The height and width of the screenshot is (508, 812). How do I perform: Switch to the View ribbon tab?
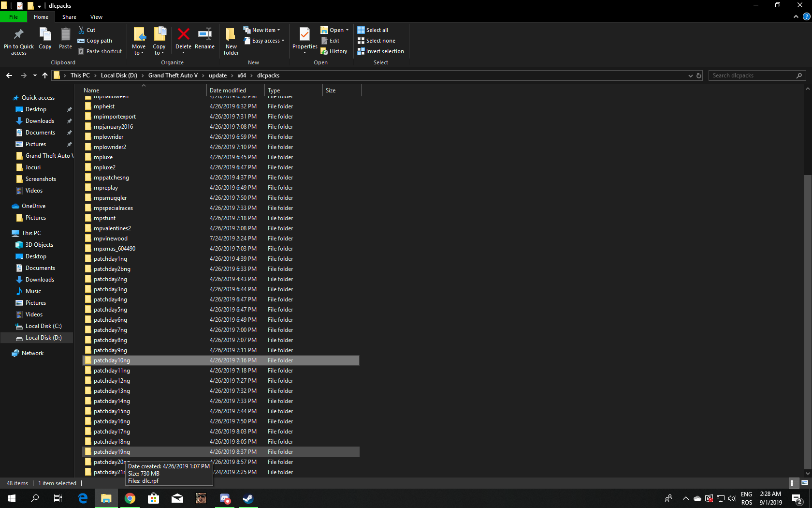(x=96, y=16)
